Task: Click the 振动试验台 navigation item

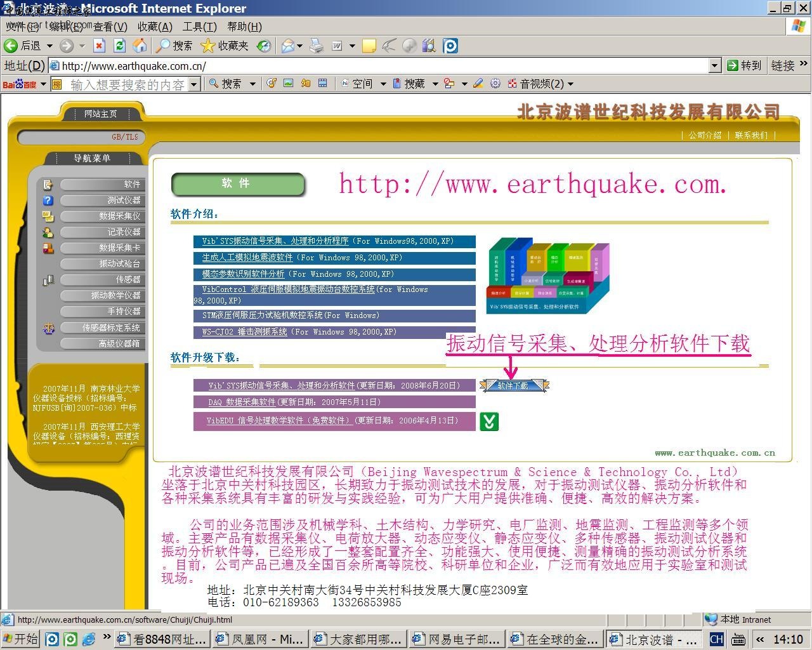Action: pos(103,264)
